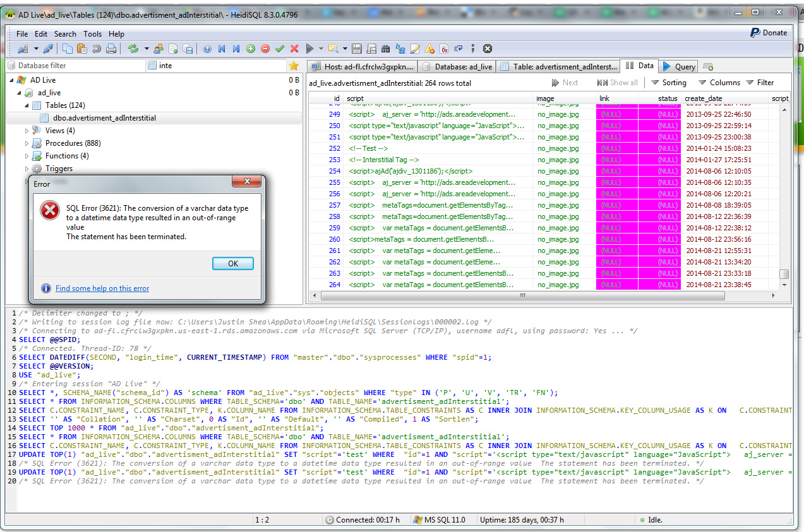
Task: Open the Edit menu
Action: click(x=41, y=34)
